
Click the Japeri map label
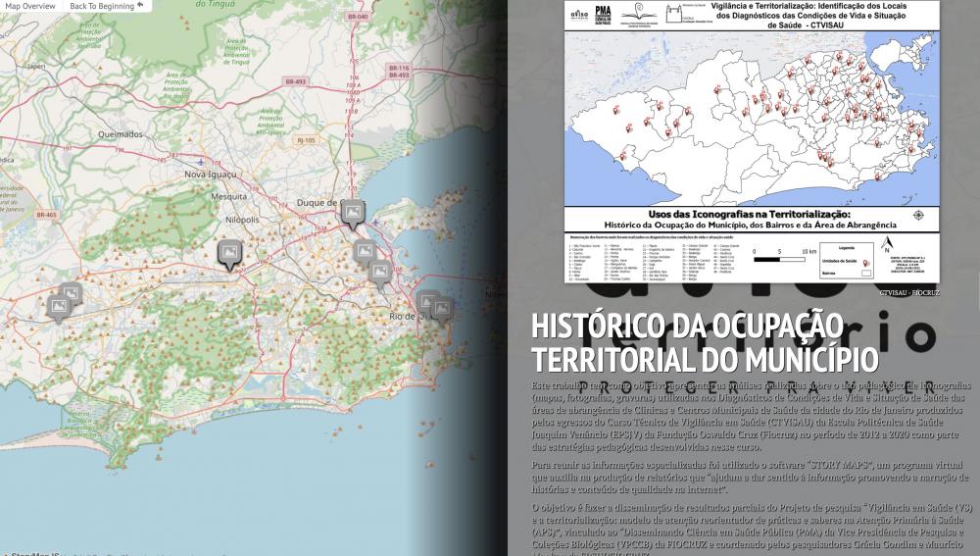(37, 67)
